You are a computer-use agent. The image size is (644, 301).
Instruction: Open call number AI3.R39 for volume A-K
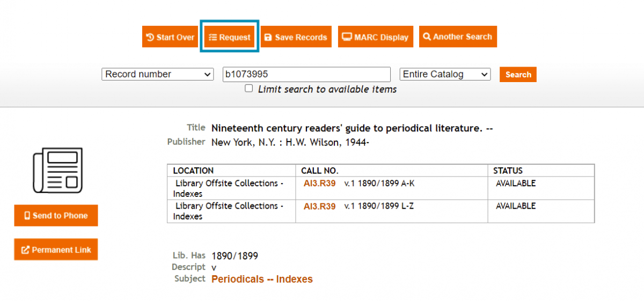pyautogui.click(x=319, y=183)
